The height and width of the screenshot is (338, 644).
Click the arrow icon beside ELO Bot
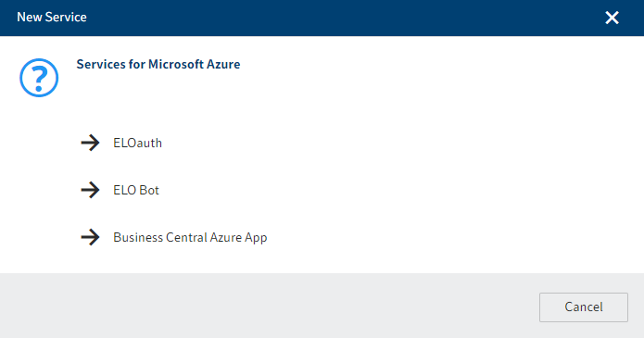(90, 190)
